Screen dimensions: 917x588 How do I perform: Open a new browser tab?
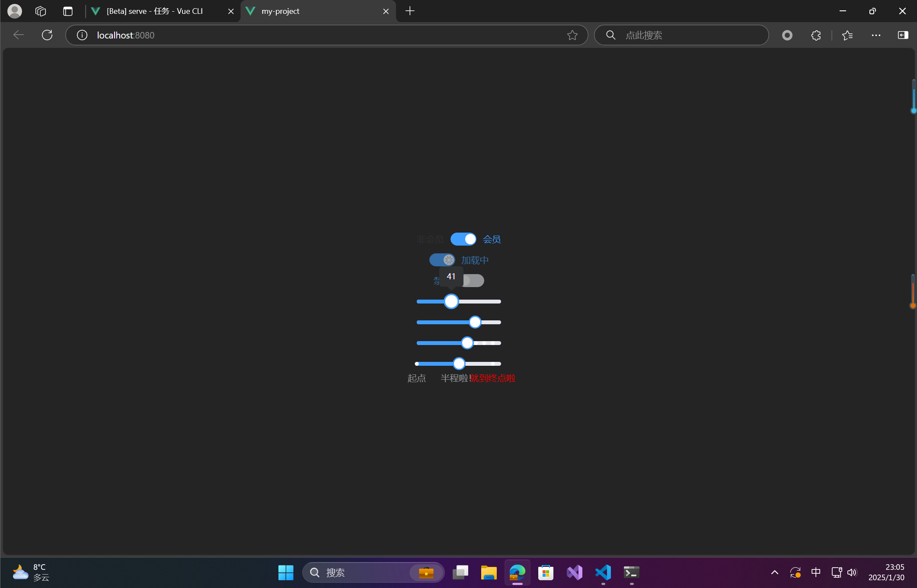(410, 11)
